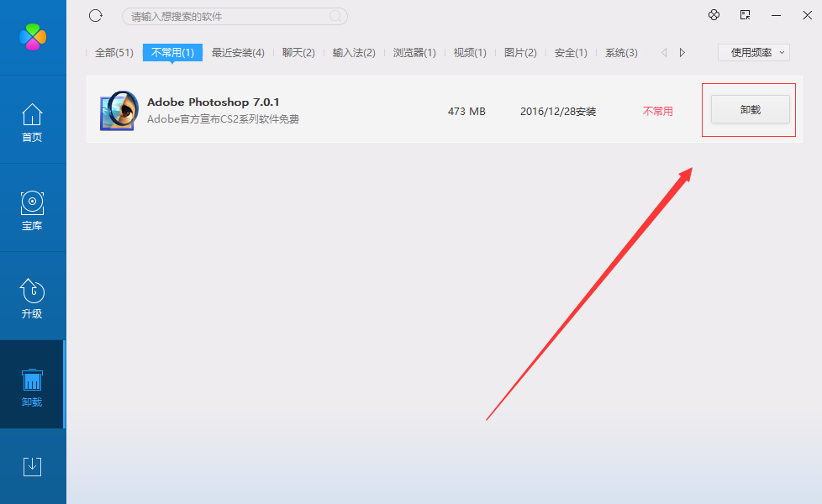Open the 最近安装(4) tab
Screen dimensions: 822x504
(238, 52)
